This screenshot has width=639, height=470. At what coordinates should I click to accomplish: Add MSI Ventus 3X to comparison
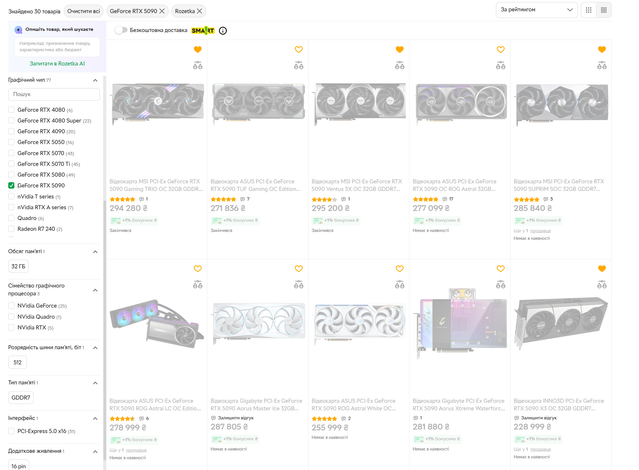pyautogui.click(x=400, y=66)
